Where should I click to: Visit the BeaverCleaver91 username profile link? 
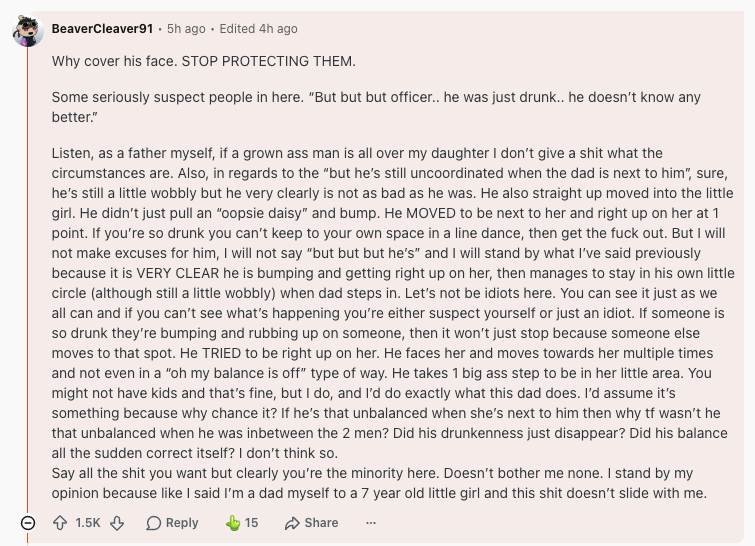coord(103,29)
